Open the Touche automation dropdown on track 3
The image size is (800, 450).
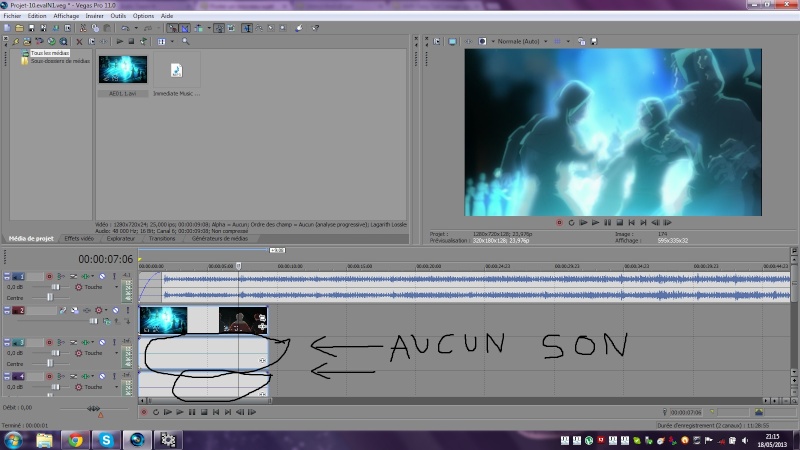click(116, 353)
